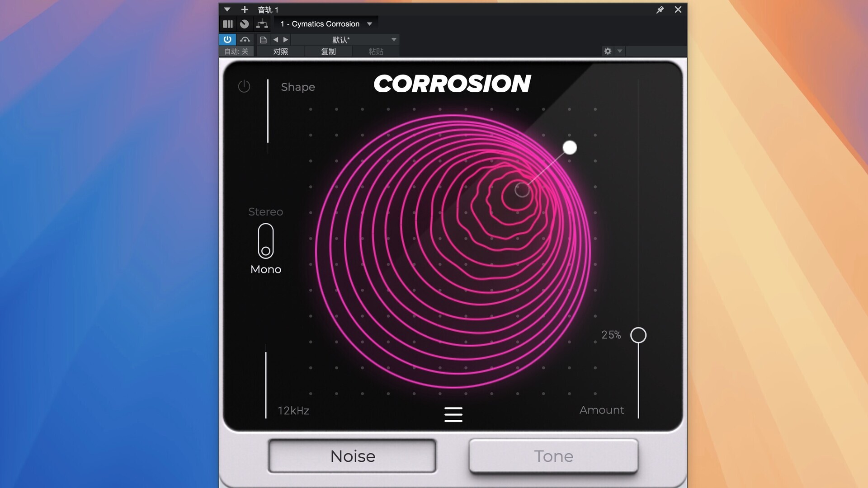The height and width of the screenshot is (488, 868).
Task: Open the routing tree icon
Action: (x=262, y=24)
